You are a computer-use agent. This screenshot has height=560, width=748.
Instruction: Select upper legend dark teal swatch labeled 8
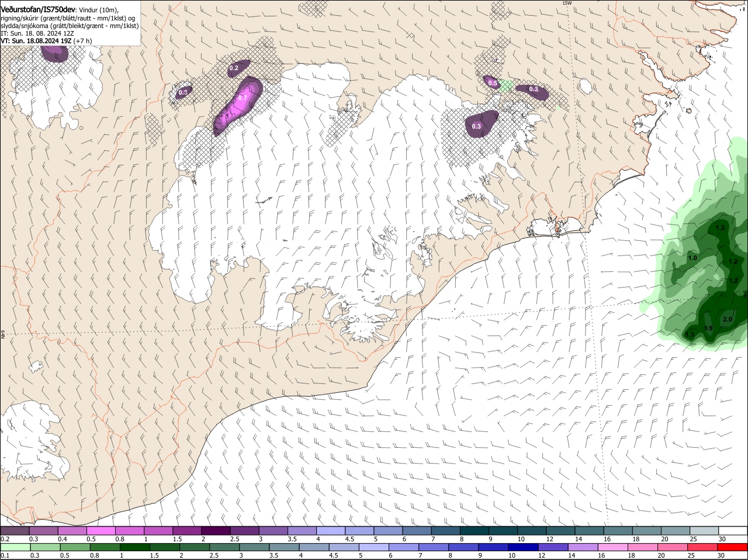pyautogui.click(x=474, y=530)
